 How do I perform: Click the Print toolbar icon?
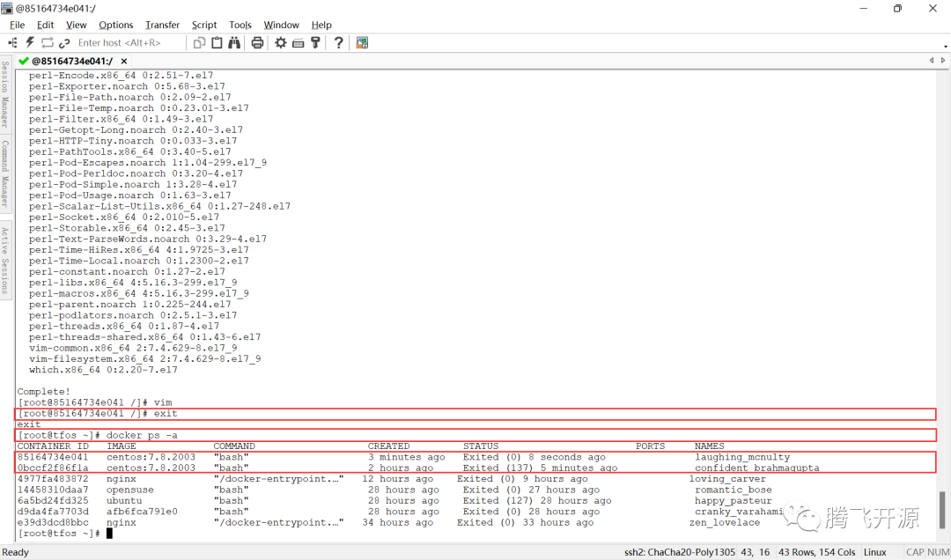point(257,42)
